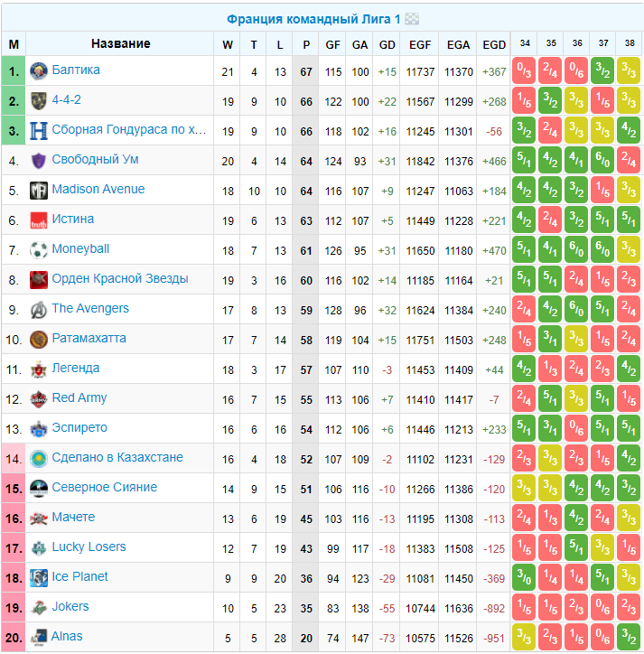
Task: Click Балтика's round 34 red result box
Action: 524,70
